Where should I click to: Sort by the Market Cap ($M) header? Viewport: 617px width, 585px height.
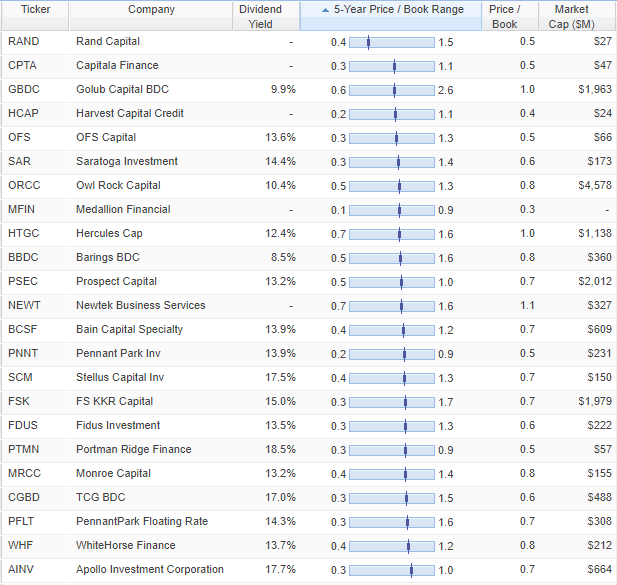coord(577,16)
